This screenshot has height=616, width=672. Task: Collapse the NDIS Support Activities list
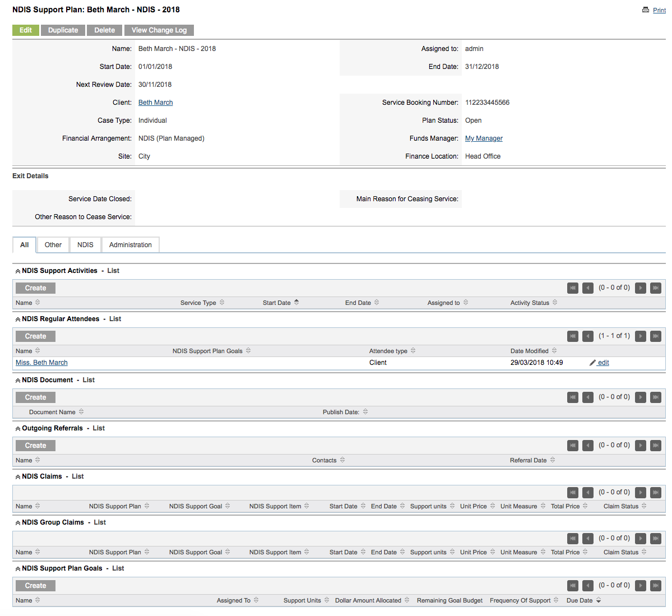[18, 271]
